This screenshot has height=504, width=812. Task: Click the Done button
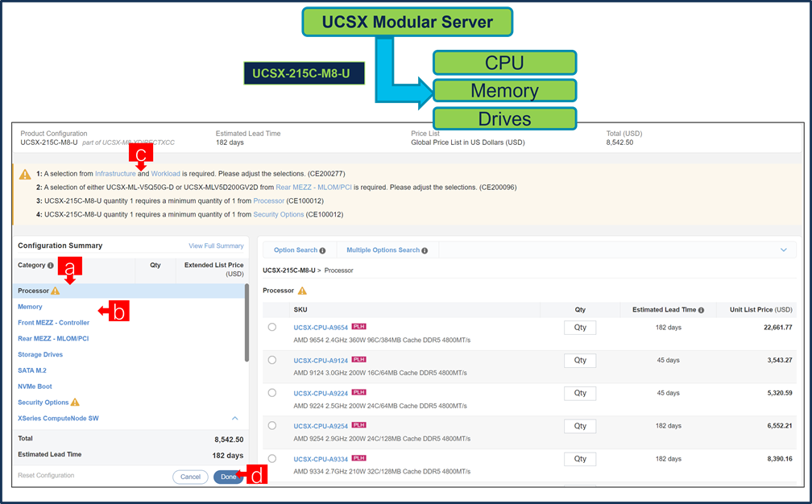[x=229, y=477]
